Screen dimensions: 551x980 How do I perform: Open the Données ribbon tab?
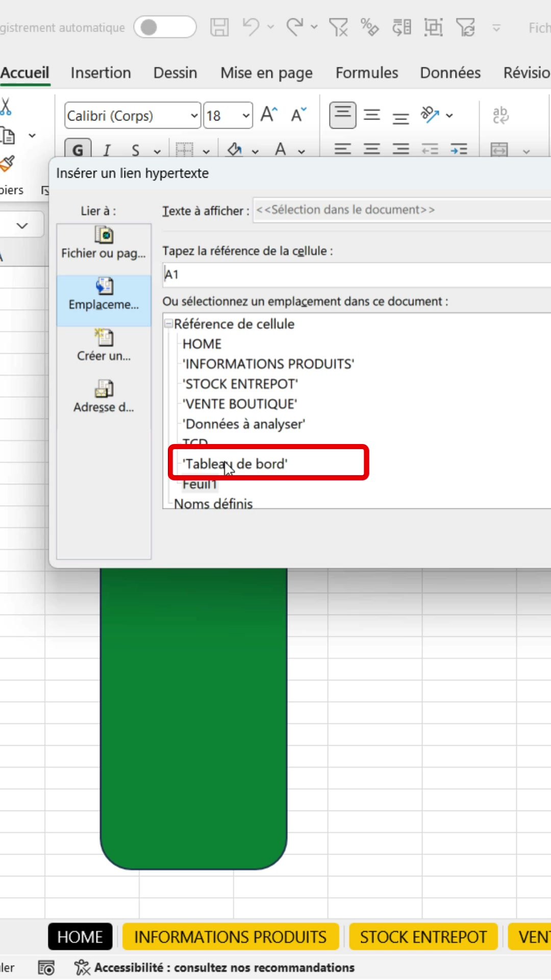coord(450,73)
